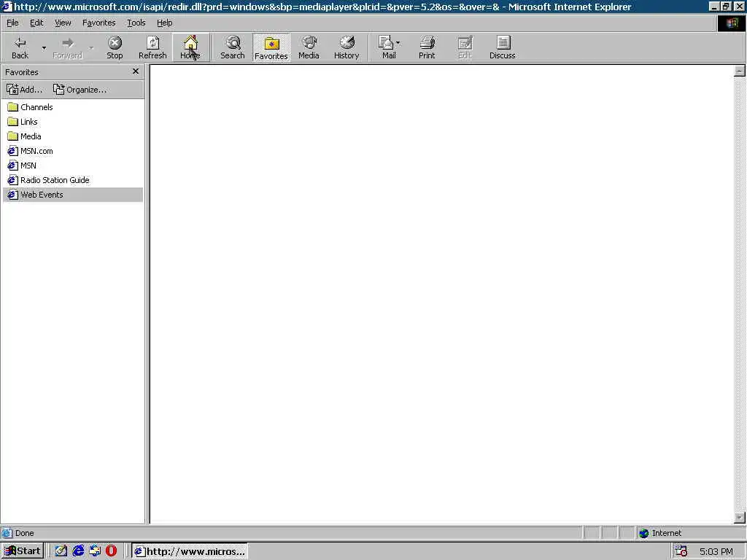
Task: Launch Opera from Quick Launch
Action: click(112, 551)
